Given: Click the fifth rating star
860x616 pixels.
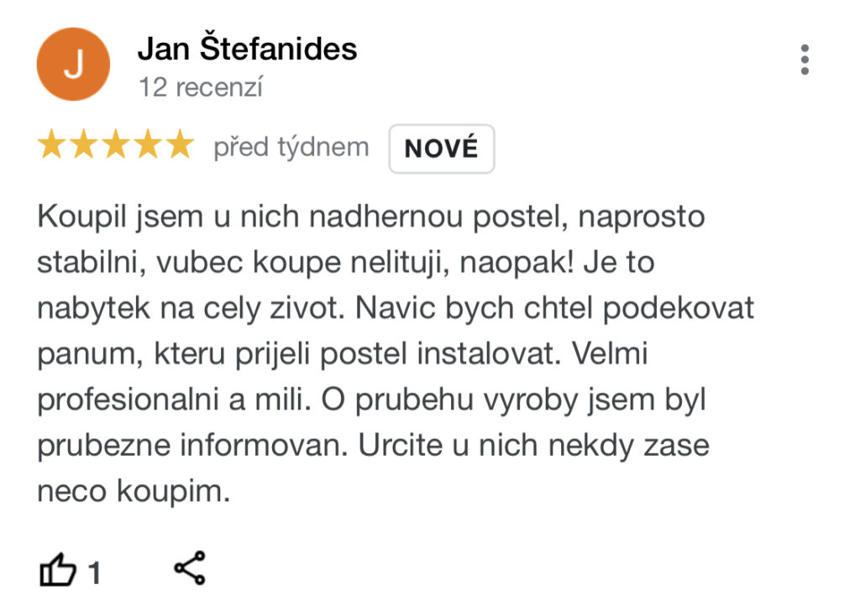Looking at the screenshot, I should coord(180,144).
